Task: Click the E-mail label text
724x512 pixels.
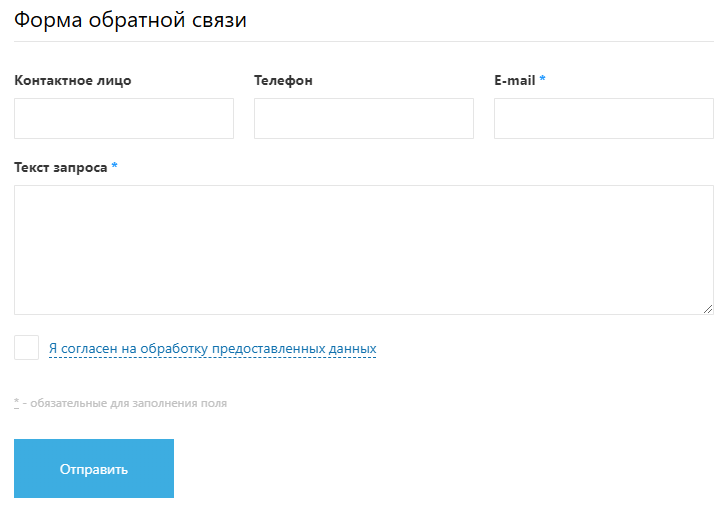Action: pyautogui.click(x=514, y=81)
